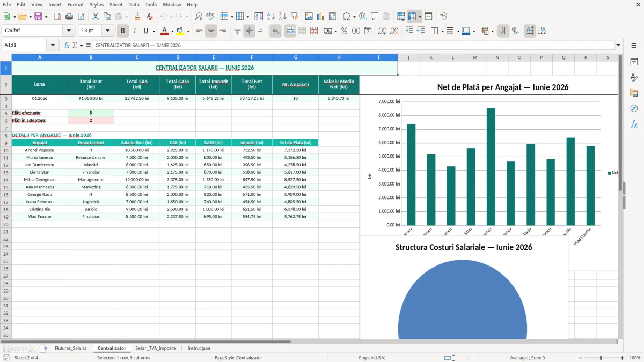This screenshot has height=362, width=644.
Task: Expand the formula bar arrow
Action: pyautogui.click(x=618, y=46)
